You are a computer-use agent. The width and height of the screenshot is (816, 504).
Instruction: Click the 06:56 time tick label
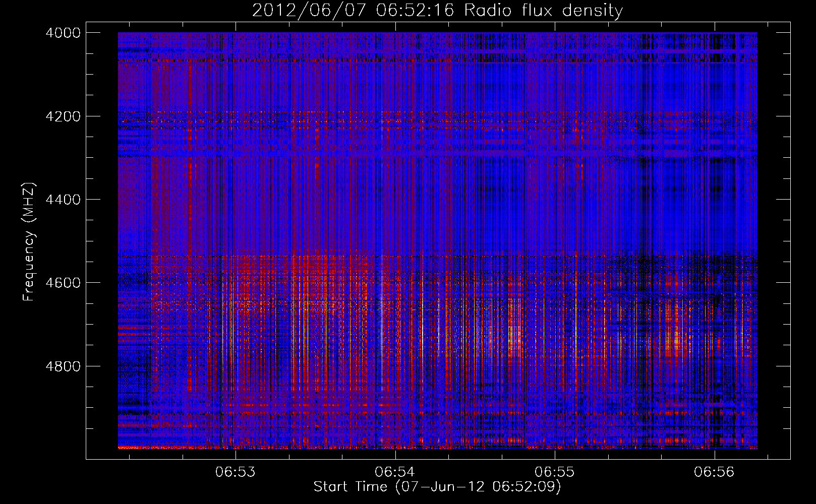(714, 472)
